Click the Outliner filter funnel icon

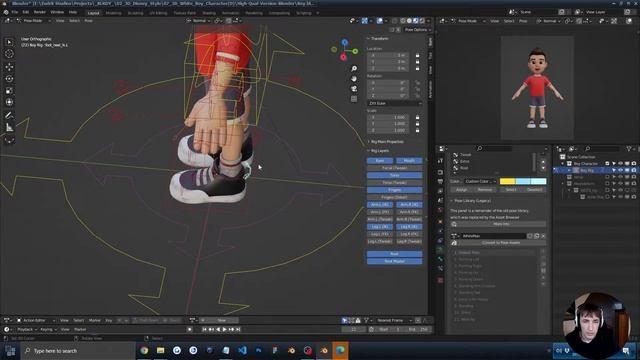(629, 149)
